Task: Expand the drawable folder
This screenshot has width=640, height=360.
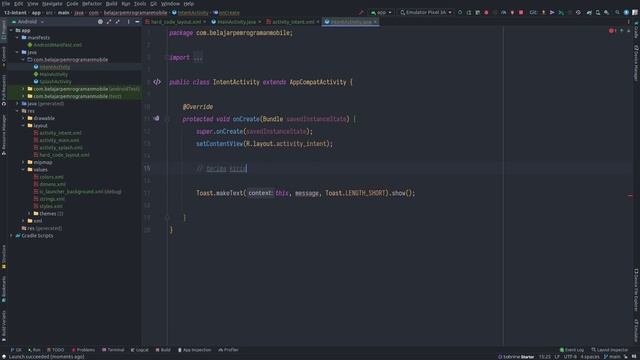Action: coord(23,118)
